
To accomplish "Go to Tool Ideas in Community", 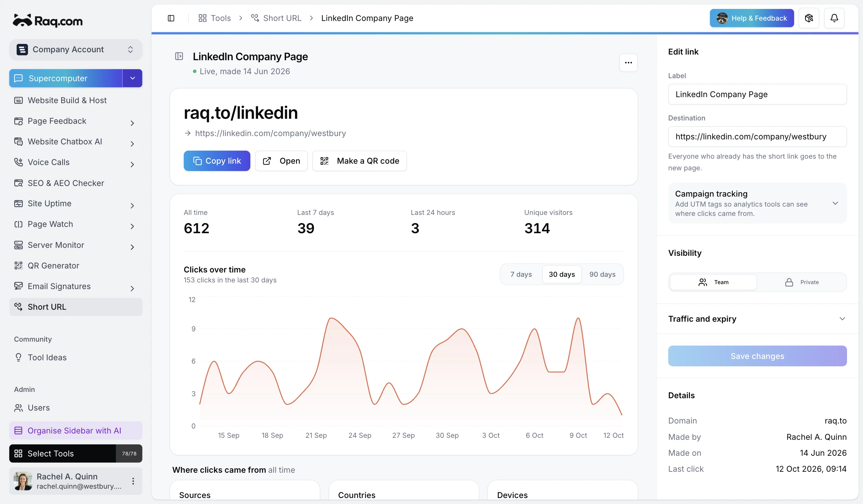I will click(76, 357).
